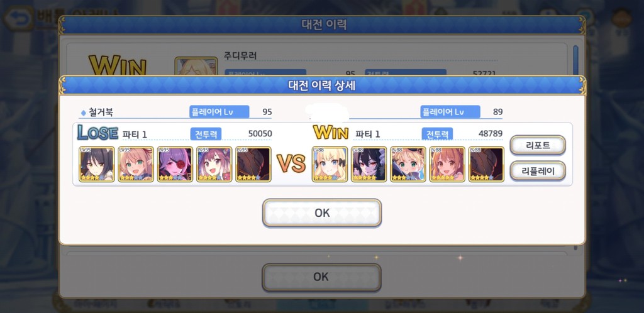
Task: Select the black-haired red-eyed character in the WIN party
Action: [x=369, y=164]
